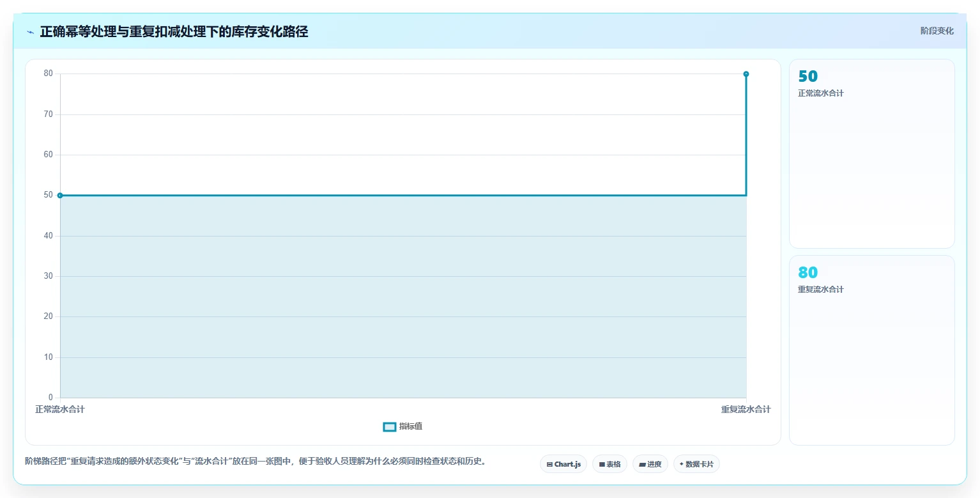Click the chart title text

(174, 31)
